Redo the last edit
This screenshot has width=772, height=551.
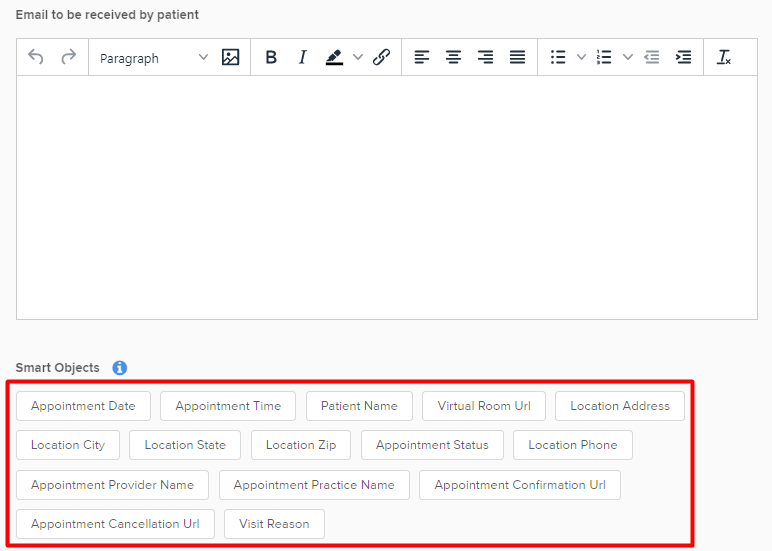click(68, 57)
